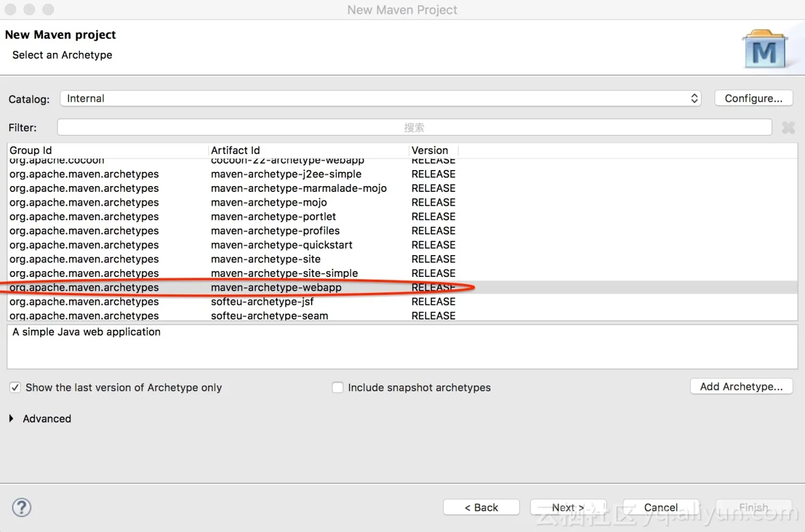The width and height of the screenshot is (805, 532).
Task: Toggle Show the last version of Archetype only
Action: tap(16, 388)
